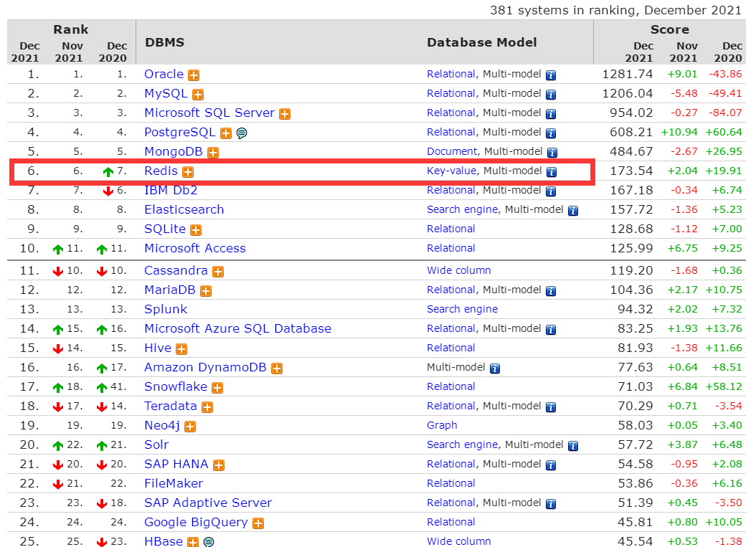Open the Splunk link
756x547 pixels.
click(x=166, y=309)
